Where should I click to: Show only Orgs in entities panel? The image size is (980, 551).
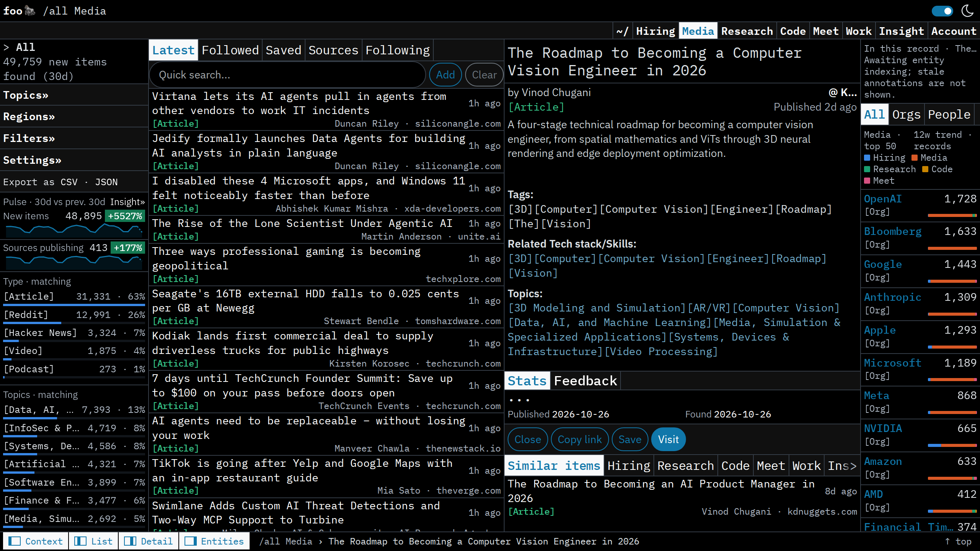point(906,114)
